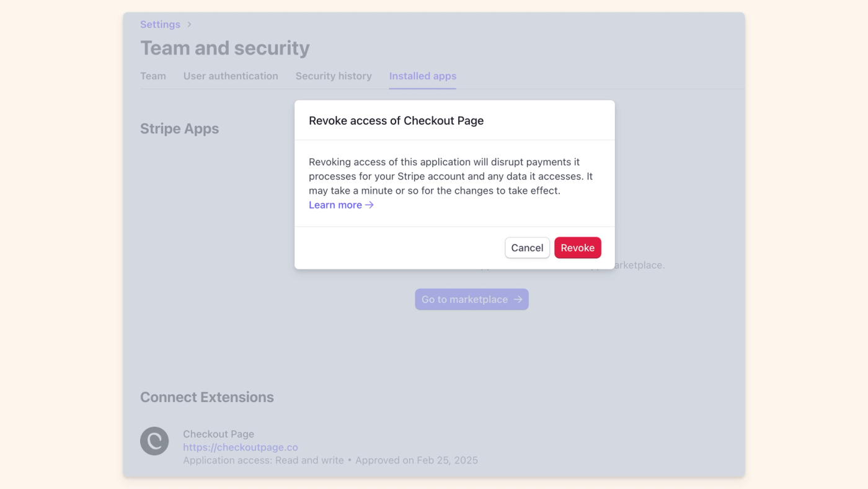Cancel the revoke access dialog

(x=527, y=247)
